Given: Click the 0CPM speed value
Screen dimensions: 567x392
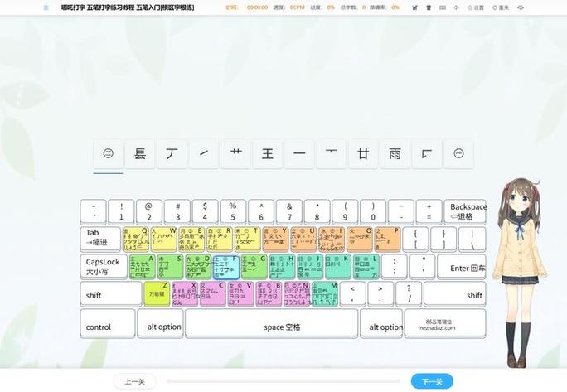Looking at the screenshot, I should [x=297, y=7].
